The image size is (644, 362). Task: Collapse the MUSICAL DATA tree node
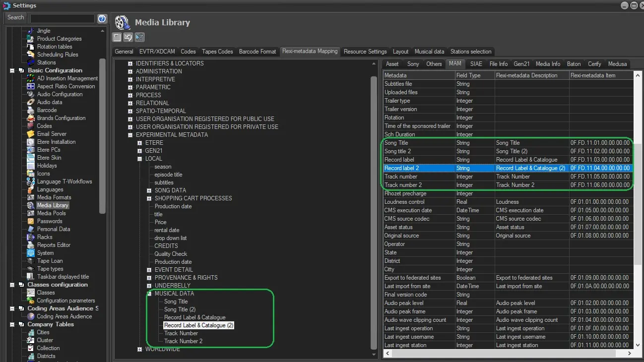tap(149, 294)
